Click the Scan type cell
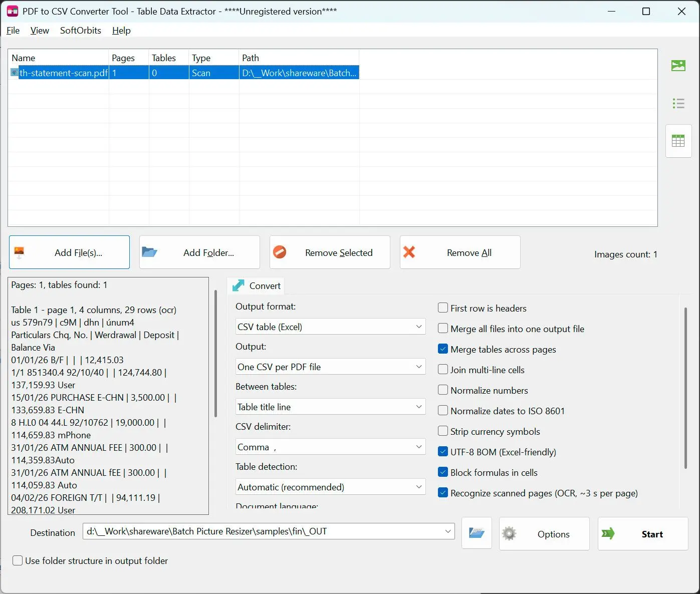Viewport: 700px width, 594px height. tap(214, 73)
